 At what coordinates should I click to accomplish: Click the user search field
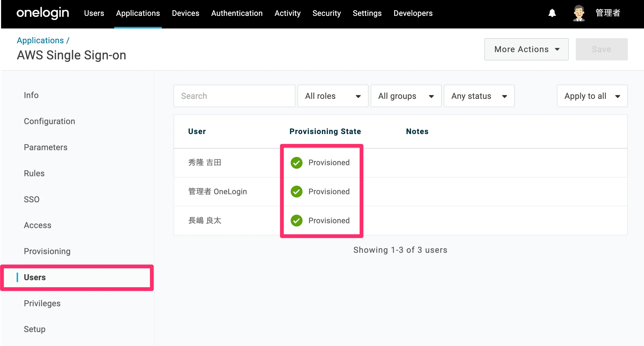[x=234, y=96]
